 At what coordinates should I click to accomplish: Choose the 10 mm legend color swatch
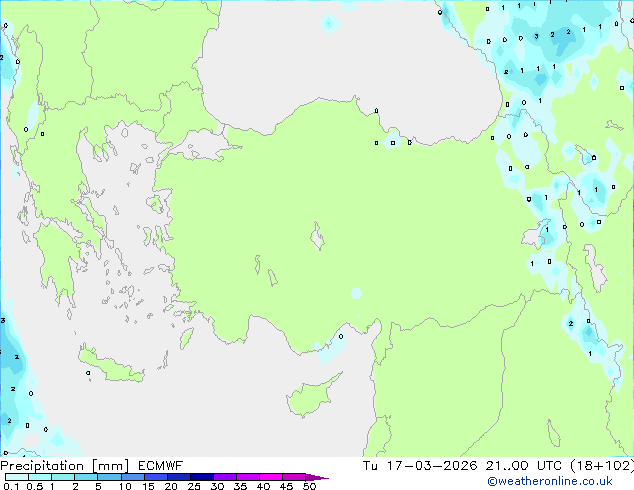[x=133, y=477]
